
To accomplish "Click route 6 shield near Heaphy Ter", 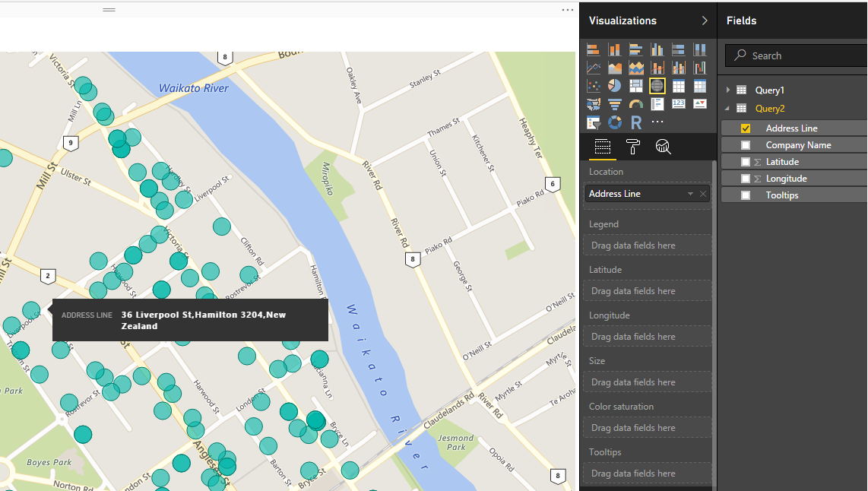I will [x=553, y=185].
